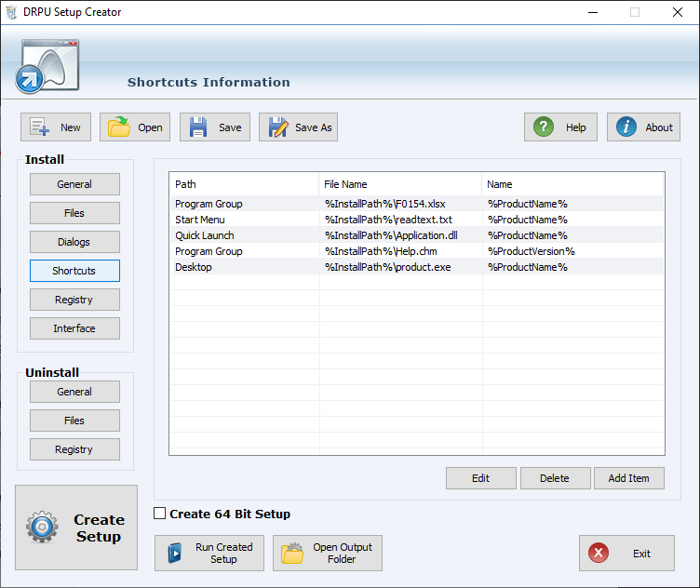Select the F0154.xlsx shortcut row

pyautogui.click(x=416, y=204)
